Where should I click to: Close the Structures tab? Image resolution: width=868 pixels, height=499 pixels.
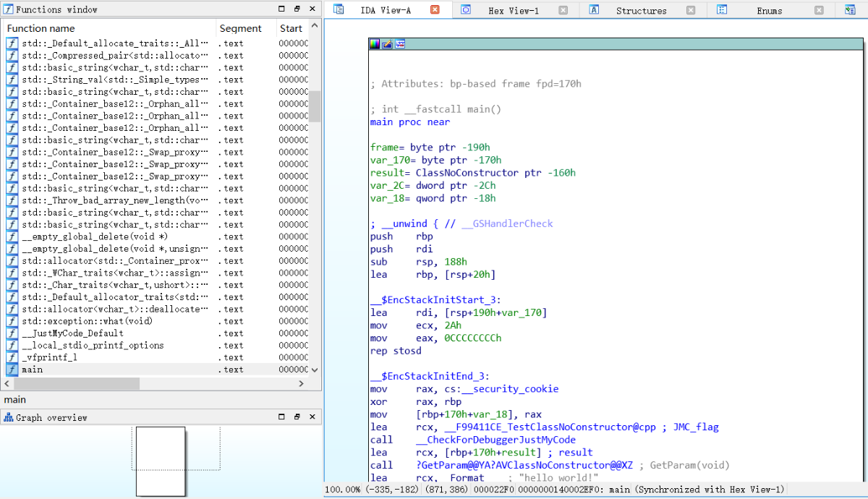(691, 10)
